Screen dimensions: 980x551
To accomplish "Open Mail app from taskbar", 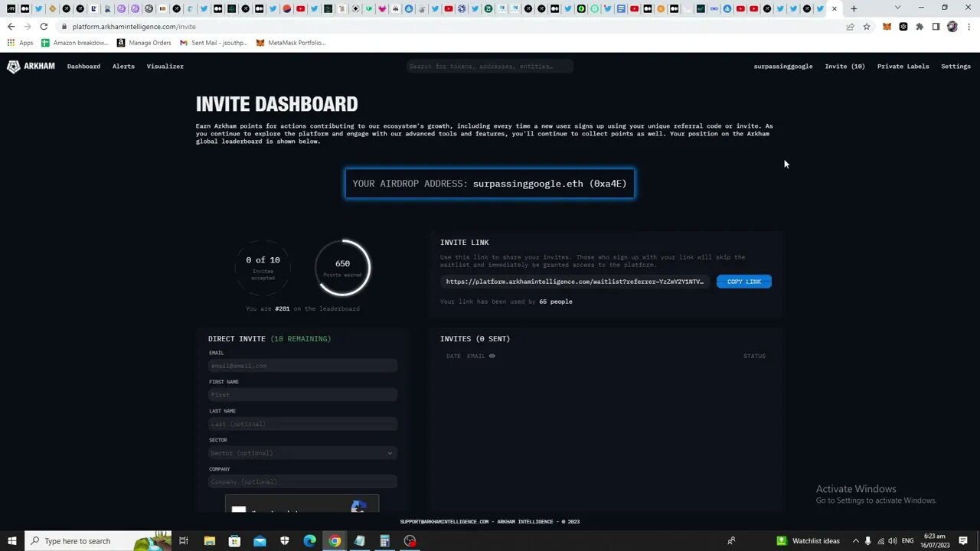I will [260, 541].
